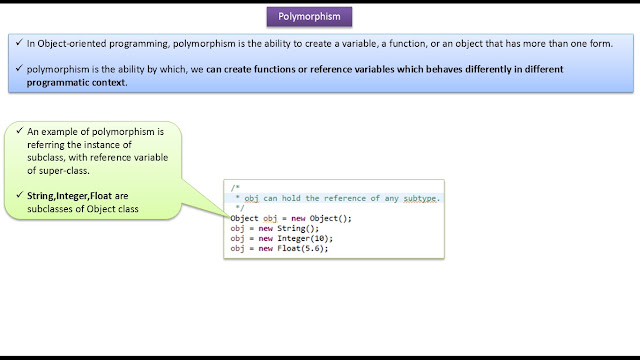Click the text 'subclasses of Object class'
The width and height of the screenshot is (640, 360).
[x=83, y=209]
